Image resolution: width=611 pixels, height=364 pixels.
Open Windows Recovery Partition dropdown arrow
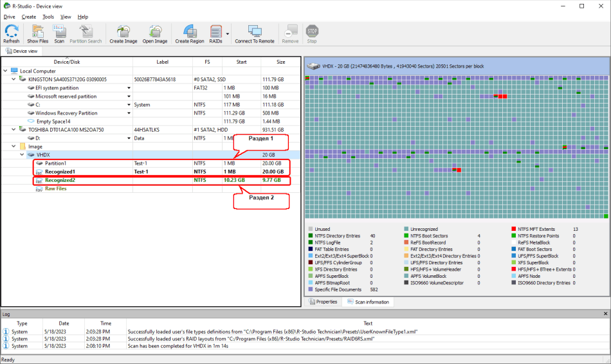[x=129, y=113]
